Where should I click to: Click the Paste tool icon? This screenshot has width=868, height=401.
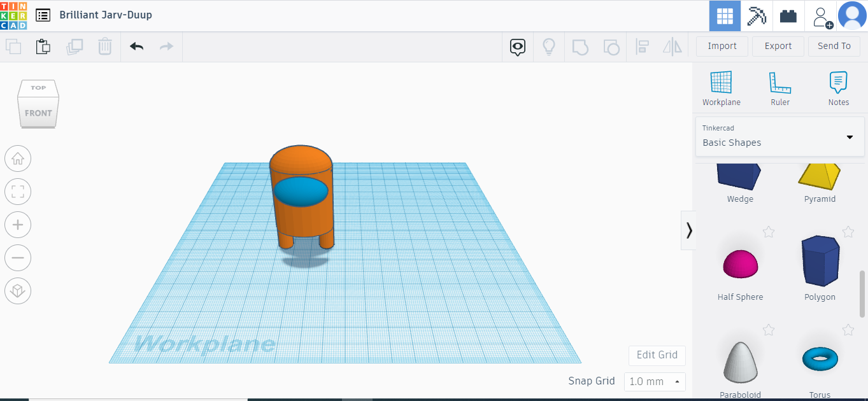43,46
